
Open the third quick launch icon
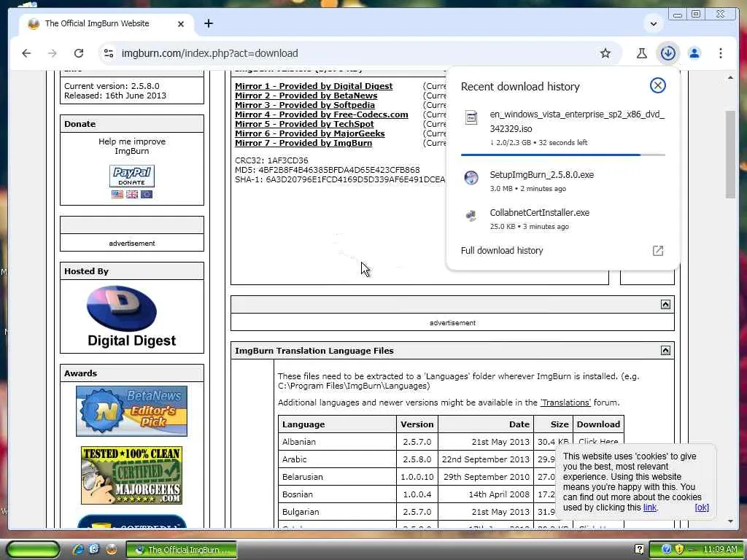point(112,550)
